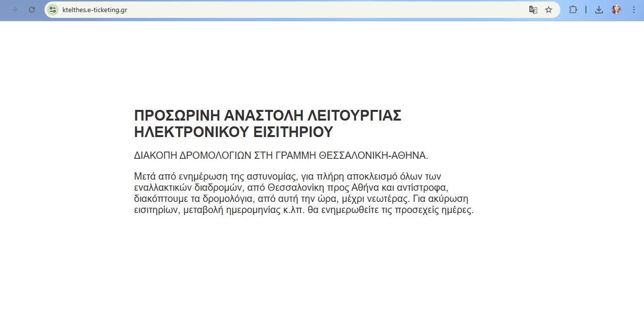Click the heading line 'ΗΛΕΚΤΡΟΝΙΚΟΥ ΕΙΣΙΤΗΡΙΟΥ'
644x322 pixels.
[234, 132]
